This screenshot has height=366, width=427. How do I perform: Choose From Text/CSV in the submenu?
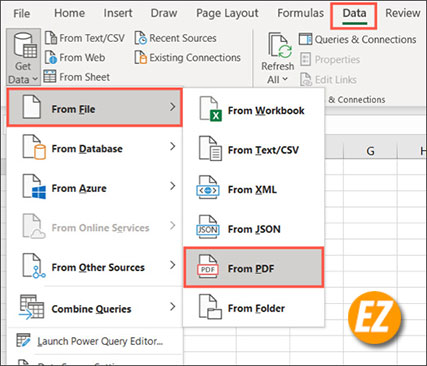coord(254,149)
